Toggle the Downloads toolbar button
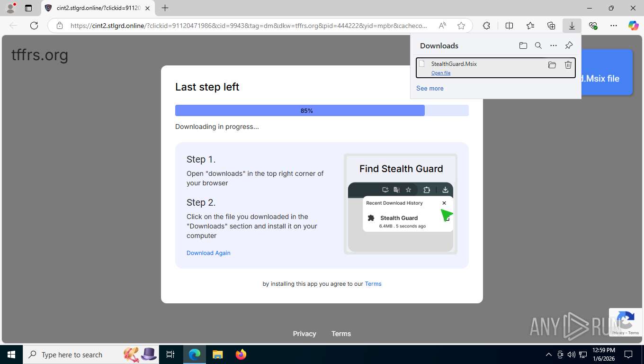Viewport: 644px width, 364px height. pyautogui.click(x=572, y=26)
